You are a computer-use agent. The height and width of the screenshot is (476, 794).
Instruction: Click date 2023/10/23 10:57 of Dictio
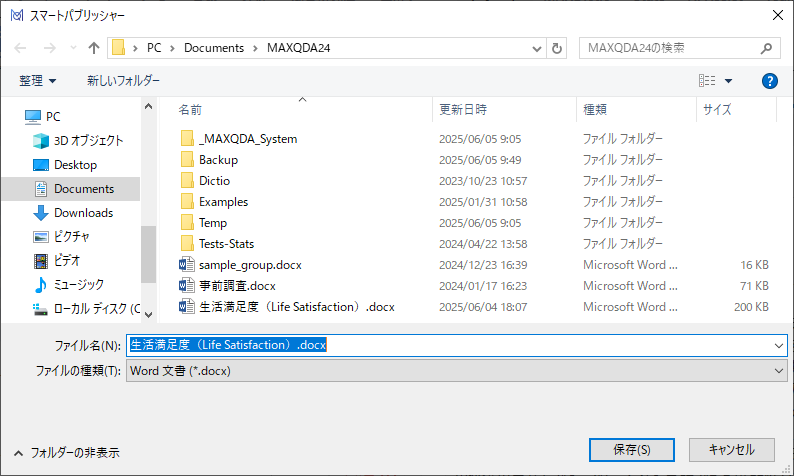[x=483, y=181]
